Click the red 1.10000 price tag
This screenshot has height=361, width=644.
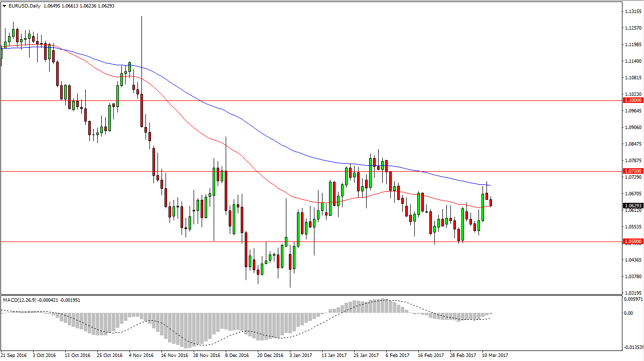click(632, 100)
